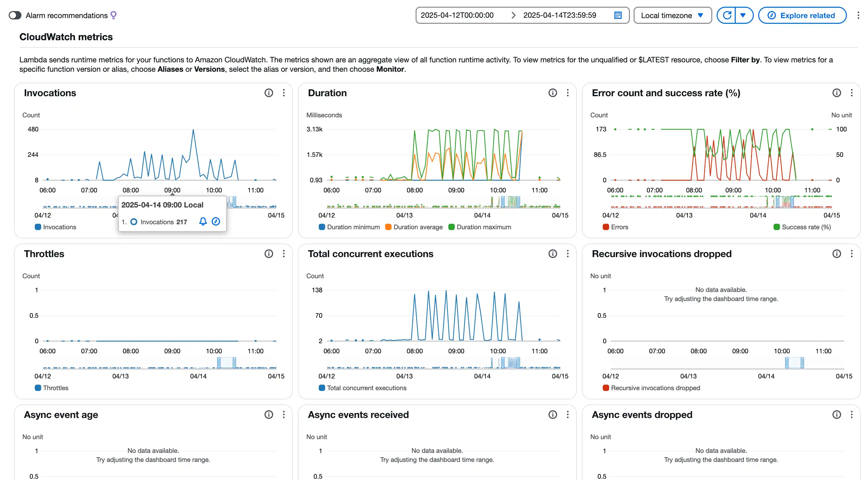
Task: Click the tooltip compass explore icon
Action: tap(216, 222)
